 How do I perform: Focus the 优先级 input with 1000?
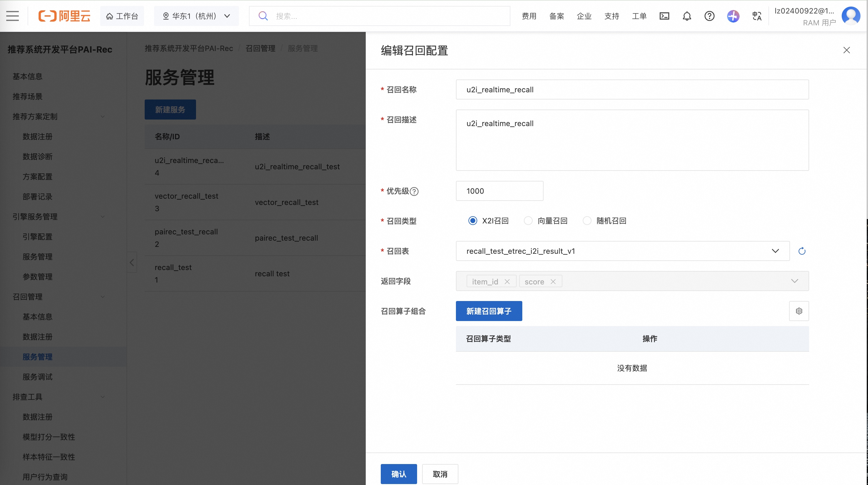pyautogui.click(x=499, y=191)
